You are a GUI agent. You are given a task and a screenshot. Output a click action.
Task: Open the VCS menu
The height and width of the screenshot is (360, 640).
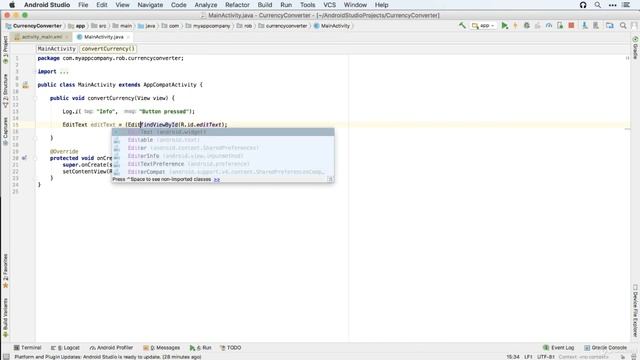329,5
